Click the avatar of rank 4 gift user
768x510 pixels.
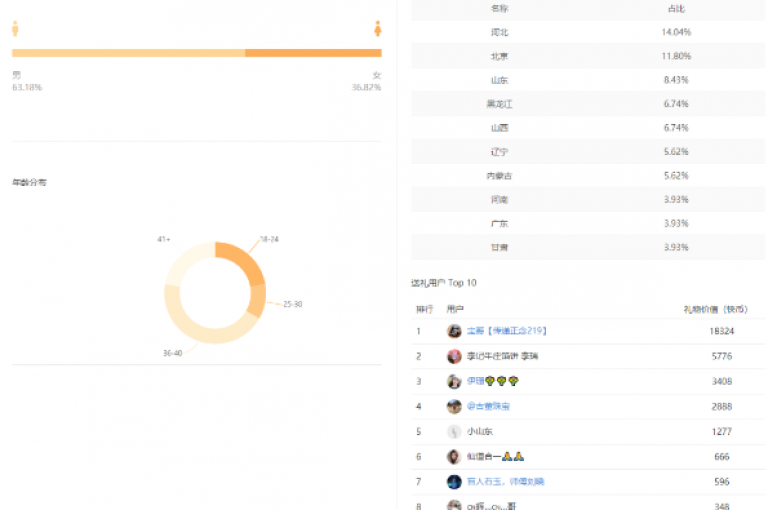[x=454, y=406]
